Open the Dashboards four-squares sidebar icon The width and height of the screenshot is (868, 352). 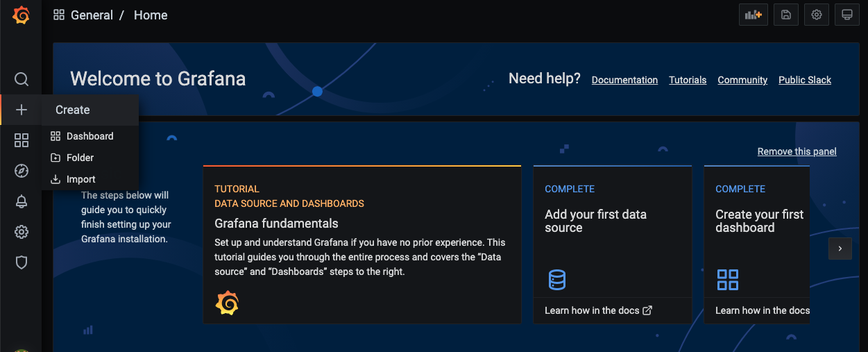(22, 141)
